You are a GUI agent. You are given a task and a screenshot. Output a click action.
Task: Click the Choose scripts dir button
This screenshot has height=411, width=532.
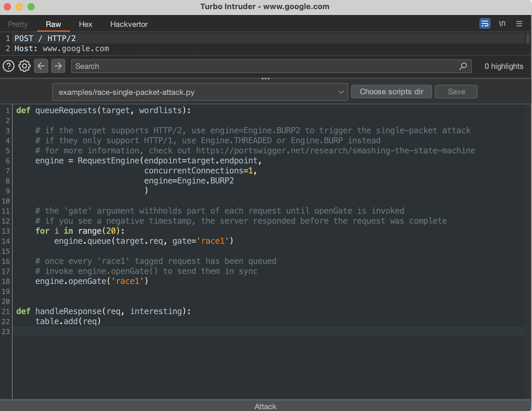coord(391,92)
